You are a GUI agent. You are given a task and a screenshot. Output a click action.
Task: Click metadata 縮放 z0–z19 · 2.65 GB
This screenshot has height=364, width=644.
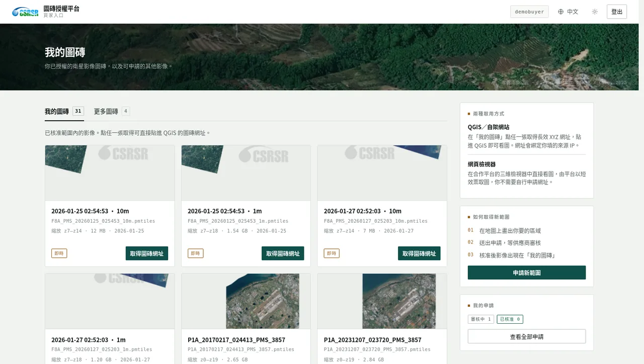click(x=218, y=359)
